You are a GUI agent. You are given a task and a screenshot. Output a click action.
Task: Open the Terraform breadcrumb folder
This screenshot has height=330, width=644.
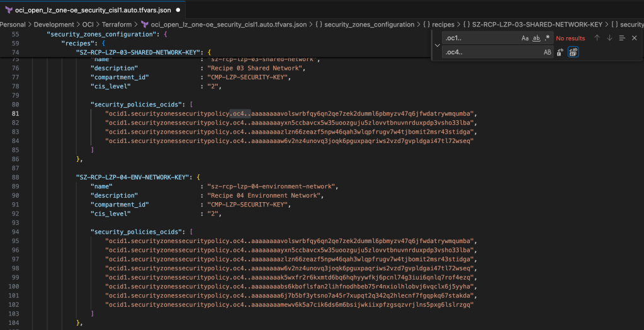118,25
